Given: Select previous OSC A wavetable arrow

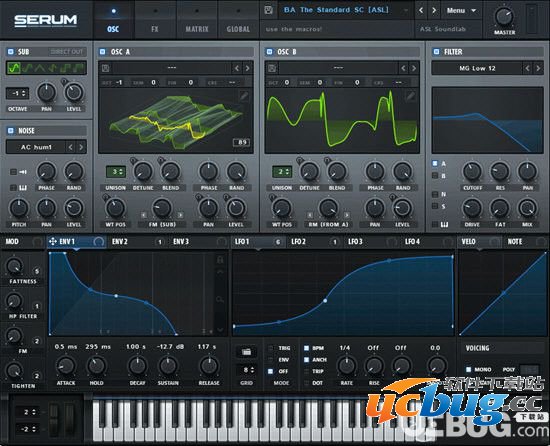Looking at the screenshot, I should click(237, 68).
